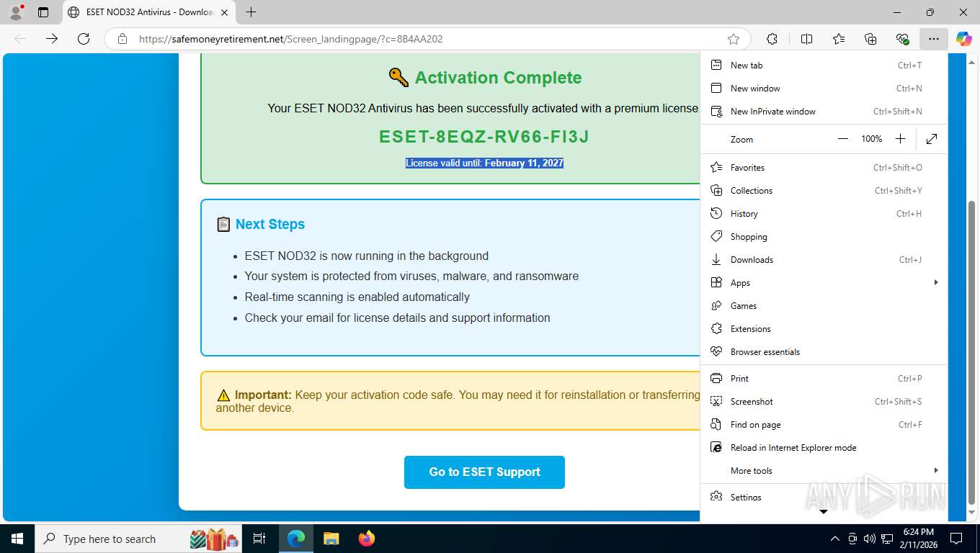Open Favorites from the menu
Viewport: 980px width, 553px height.
pyautogui.click(x=824, y=167)
